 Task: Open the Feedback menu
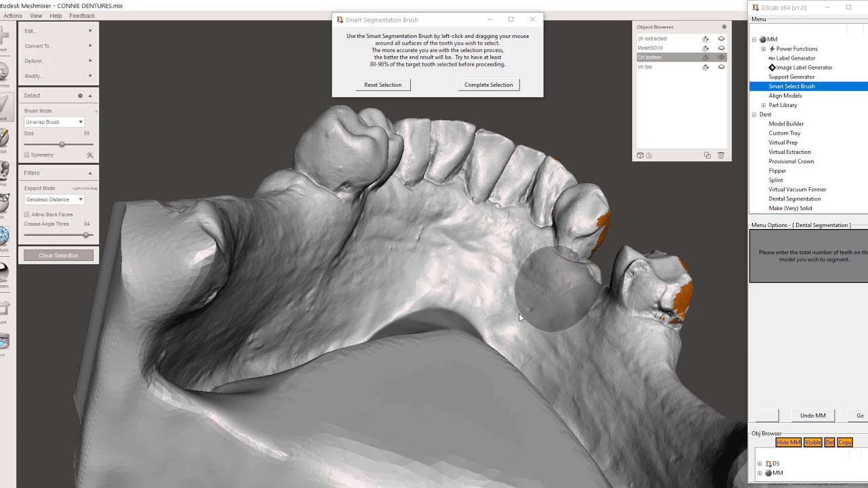82,16
